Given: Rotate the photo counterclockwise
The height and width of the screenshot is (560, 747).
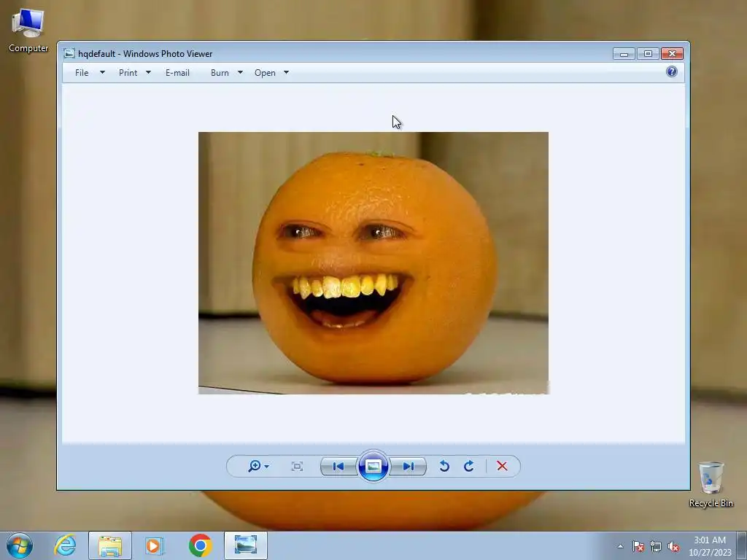Looking at the screenshot, I should coord(444,466).
